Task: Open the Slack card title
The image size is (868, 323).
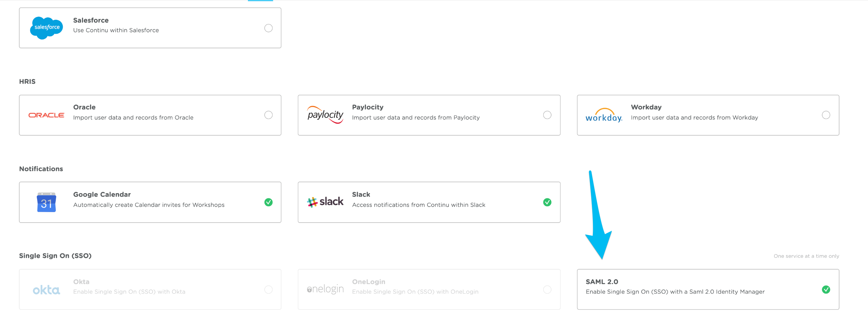Action: click(361, 194)
